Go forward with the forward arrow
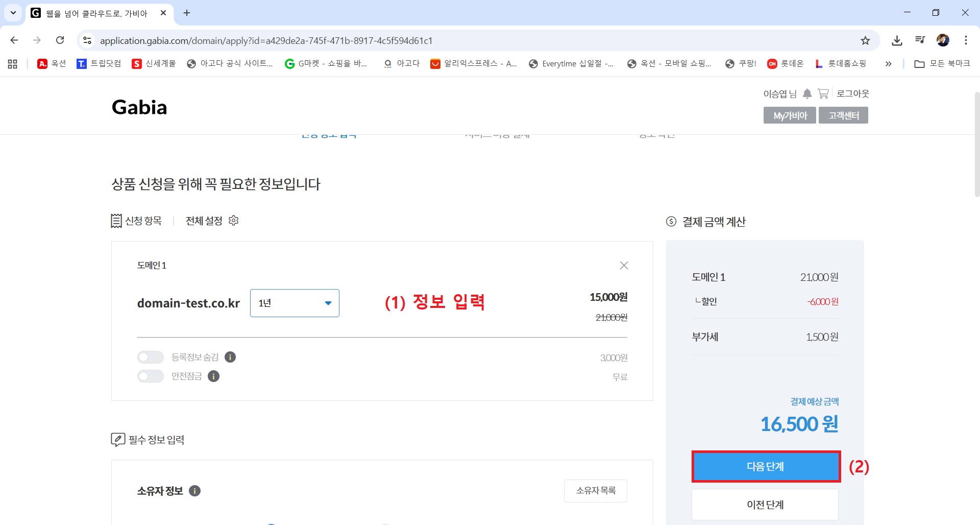Image resolution: width=980 pixels, height=525 pixels. click(37, 40)
